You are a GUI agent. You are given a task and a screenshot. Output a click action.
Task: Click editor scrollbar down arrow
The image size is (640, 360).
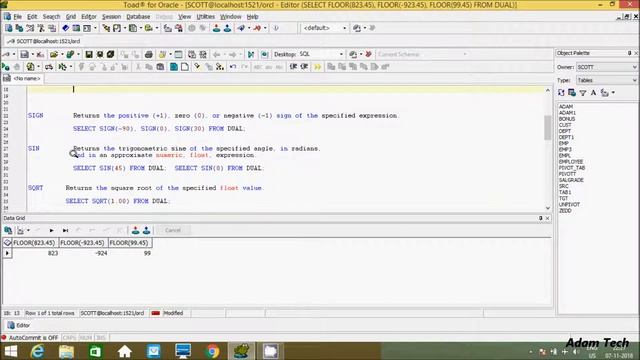548,208
